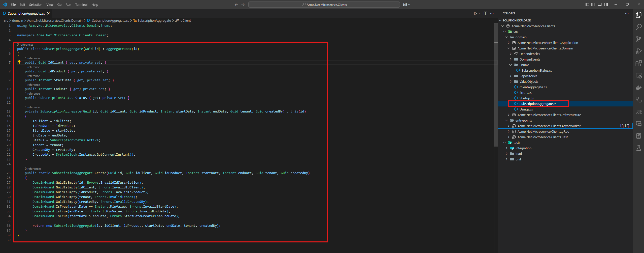Toggle the secondary side bar visibility
The height and width of the screenshot is (253, 644).
click(x=606, y=5)
